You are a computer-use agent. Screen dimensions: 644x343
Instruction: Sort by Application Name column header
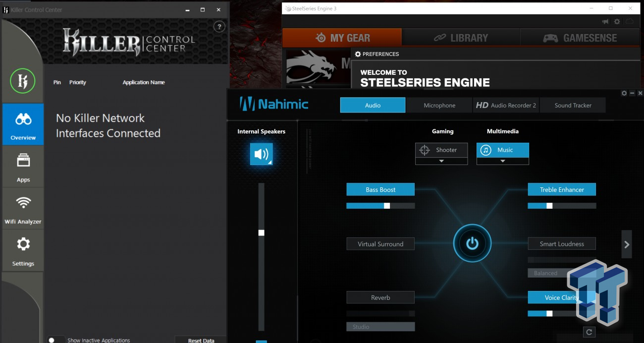144,82
